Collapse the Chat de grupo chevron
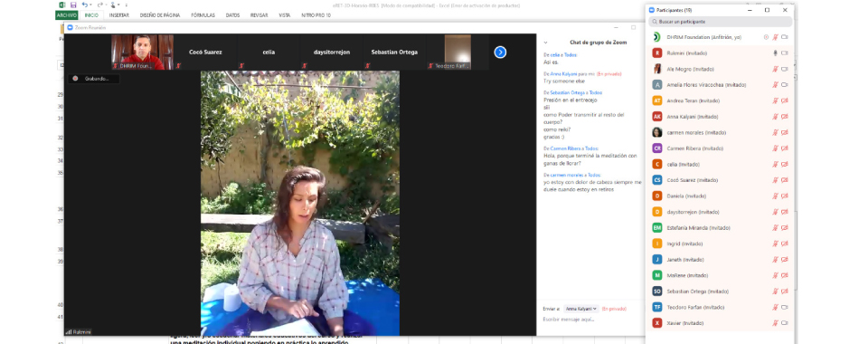The height and width of the screenshot is (344, 868). 545,43
